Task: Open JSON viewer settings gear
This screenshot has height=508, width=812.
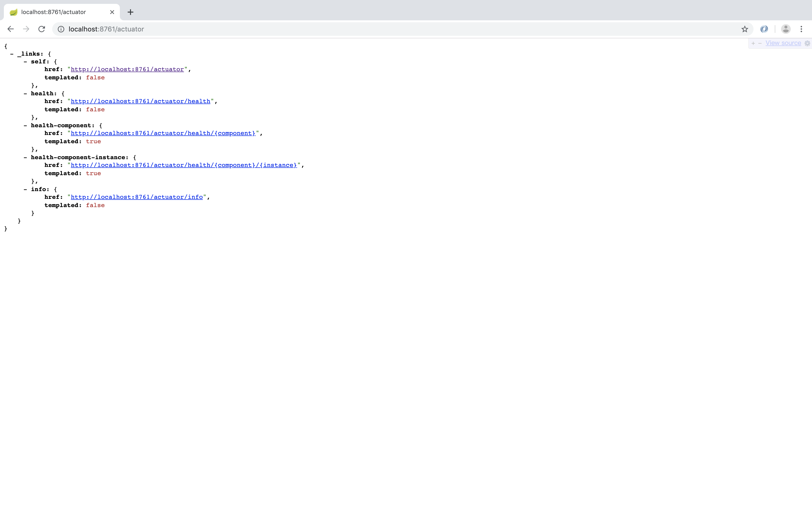Action: 807,43
